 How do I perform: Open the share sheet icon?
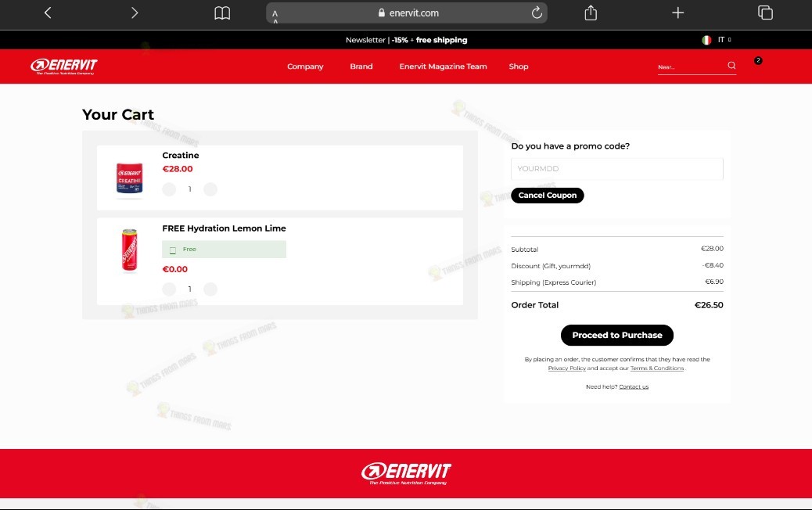point(591,13)
